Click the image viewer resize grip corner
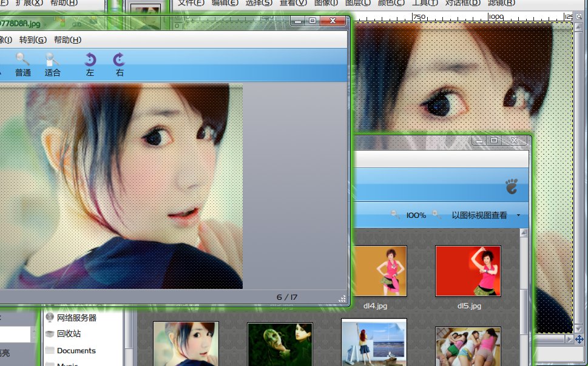 click(x=342, y=299)
